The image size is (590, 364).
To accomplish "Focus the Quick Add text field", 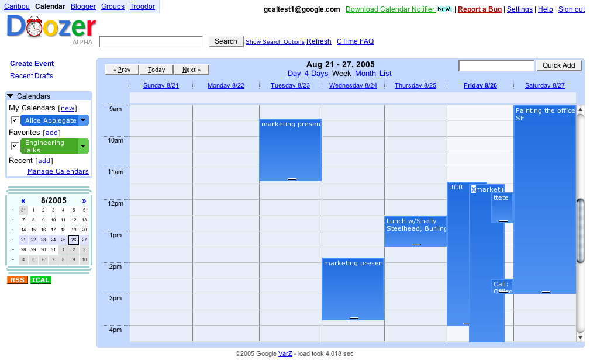I will [x=496, y=65].
